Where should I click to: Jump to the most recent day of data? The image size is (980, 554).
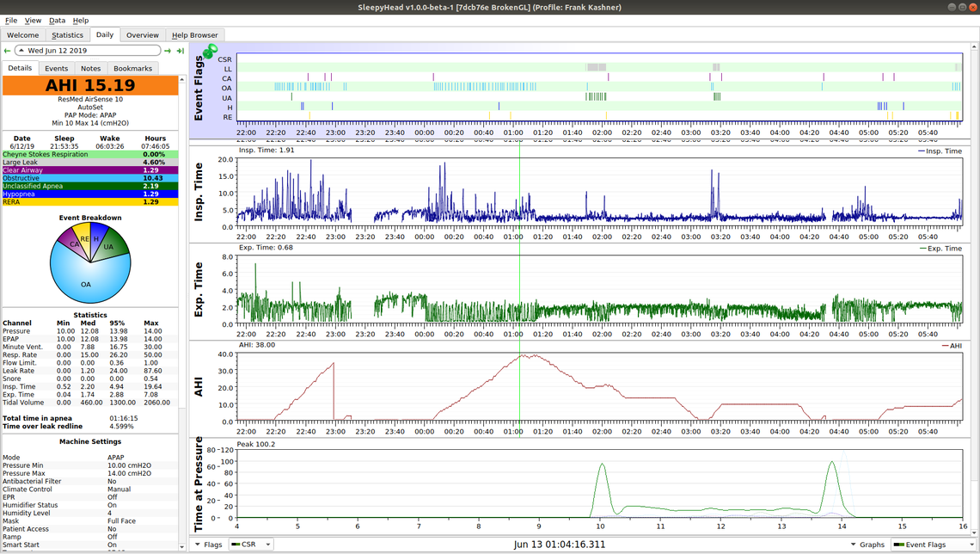(x=181, y=51)
